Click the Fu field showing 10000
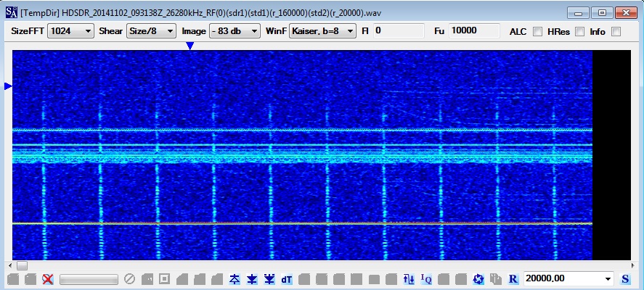644x290 pixels. pos(474,30)
